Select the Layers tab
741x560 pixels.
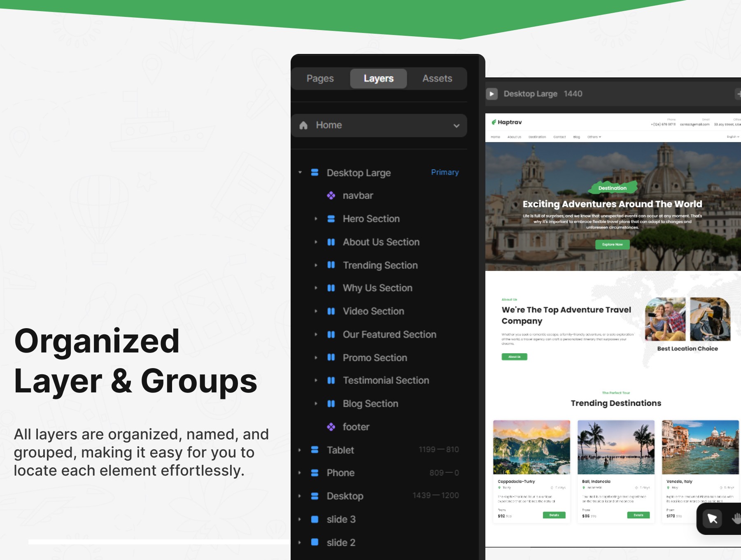tap(378, 78)
